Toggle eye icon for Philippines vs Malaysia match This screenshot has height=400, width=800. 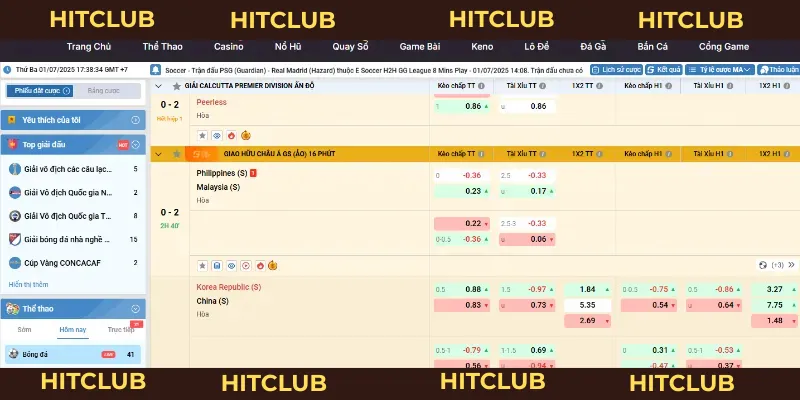point(232,265)
